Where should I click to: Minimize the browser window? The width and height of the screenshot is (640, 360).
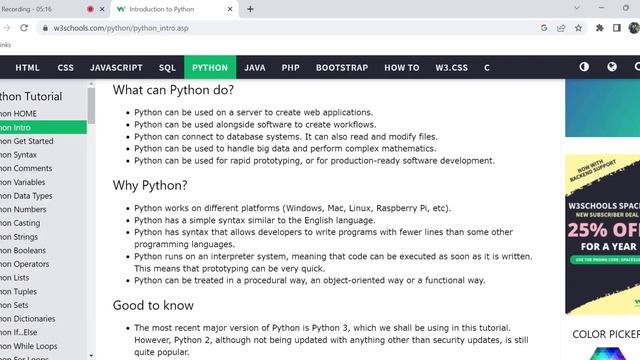601,8
